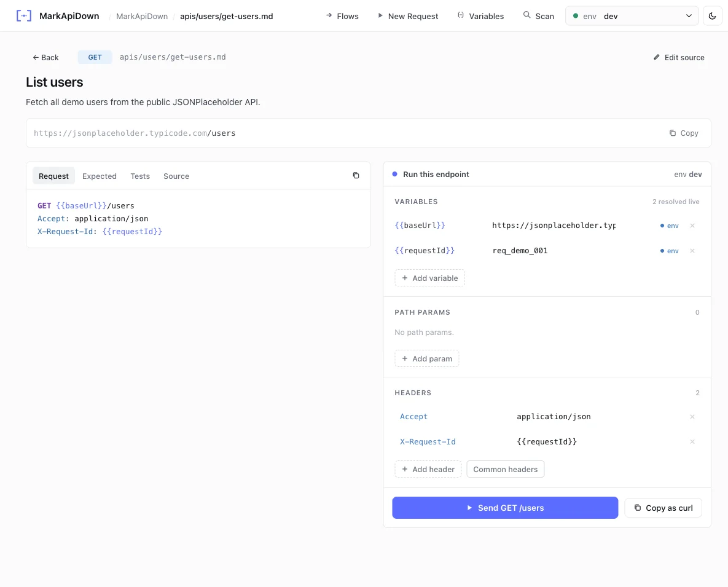Click the List users heading
728x587 pixels.
(54, 82)
